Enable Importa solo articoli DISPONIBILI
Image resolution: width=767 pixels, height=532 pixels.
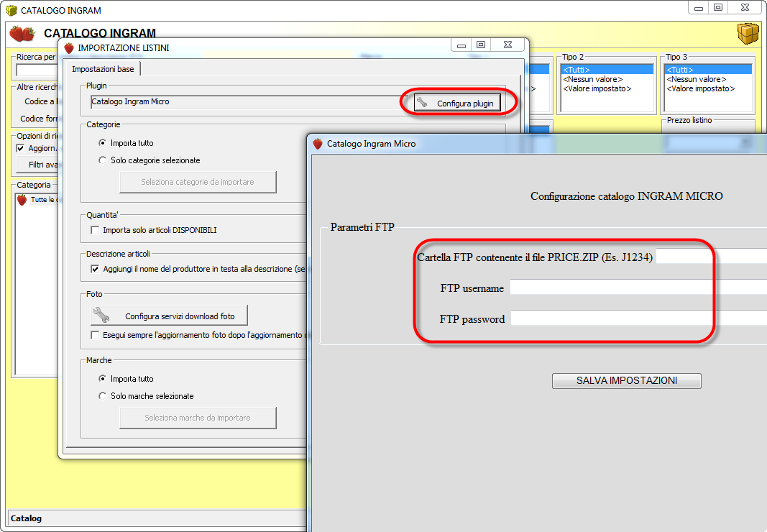[95, 230]
